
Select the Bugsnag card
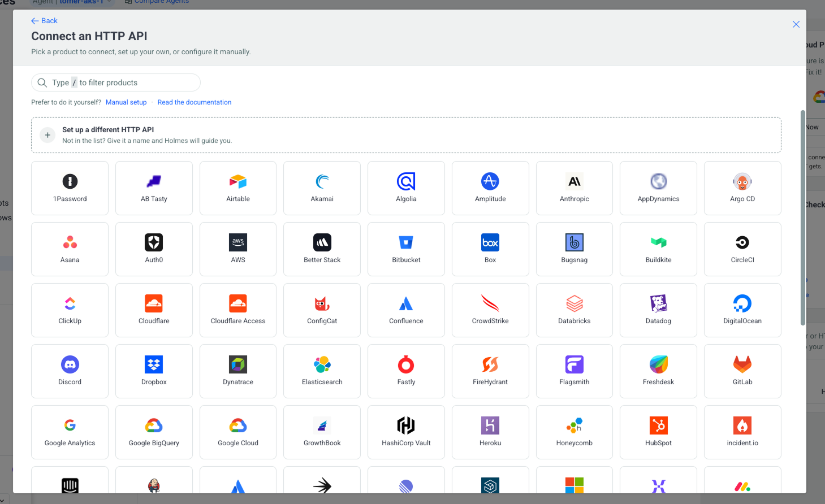click(575, 249)
